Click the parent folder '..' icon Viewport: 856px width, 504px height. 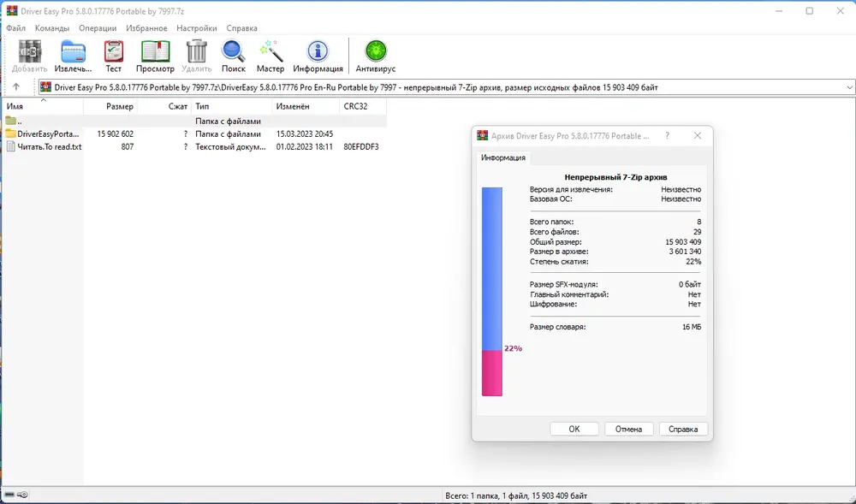click(x=11, y=122)
